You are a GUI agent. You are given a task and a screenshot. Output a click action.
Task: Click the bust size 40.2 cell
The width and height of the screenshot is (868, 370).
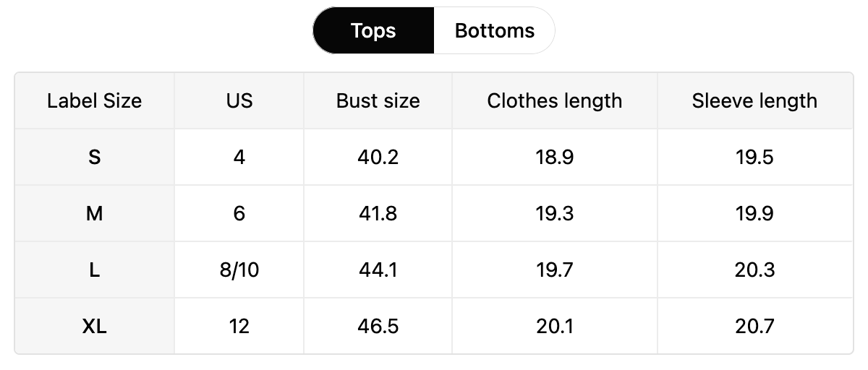point(378,157)
